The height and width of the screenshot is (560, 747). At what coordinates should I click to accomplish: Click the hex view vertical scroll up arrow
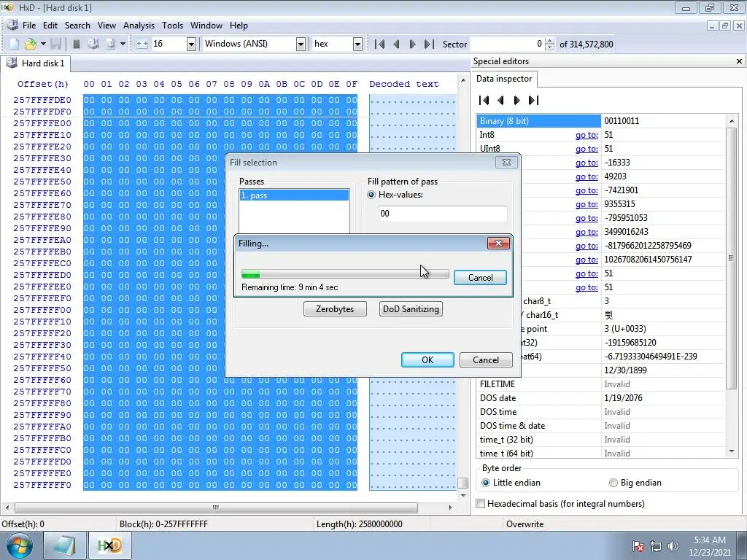pyautogui.click(x=463, y=80)
